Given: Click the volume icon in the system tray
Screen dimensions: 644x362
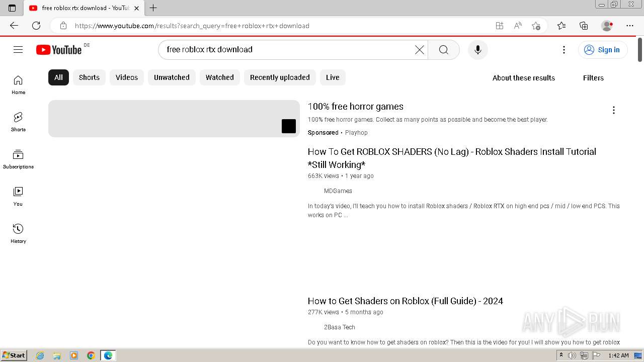Looking at the screenshot, I should click(x=572, y=355).
